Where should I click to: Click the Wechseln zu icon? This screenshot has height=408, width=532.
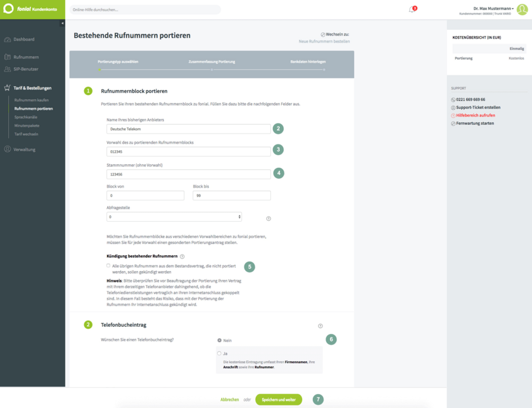[323, 35]
